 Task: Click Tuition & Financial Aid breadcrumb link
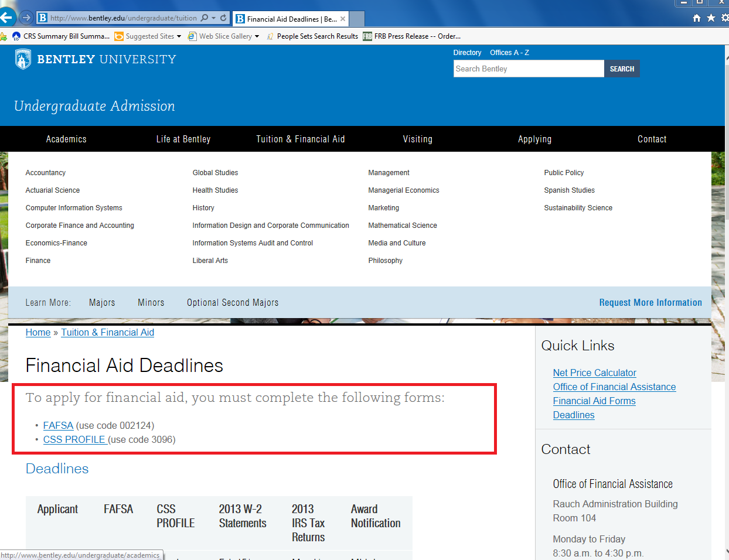click(108, 333)
